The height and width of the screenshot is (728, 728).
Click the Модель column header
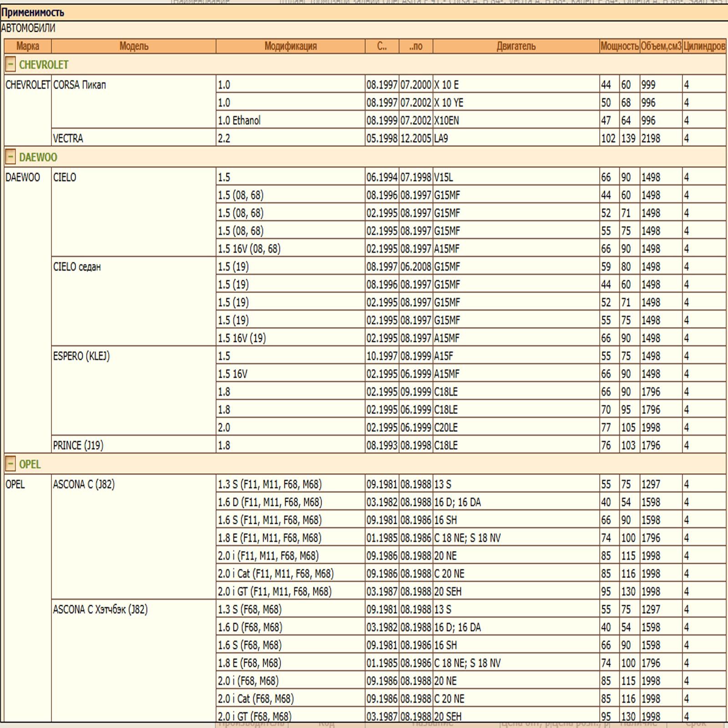point(134,46)
